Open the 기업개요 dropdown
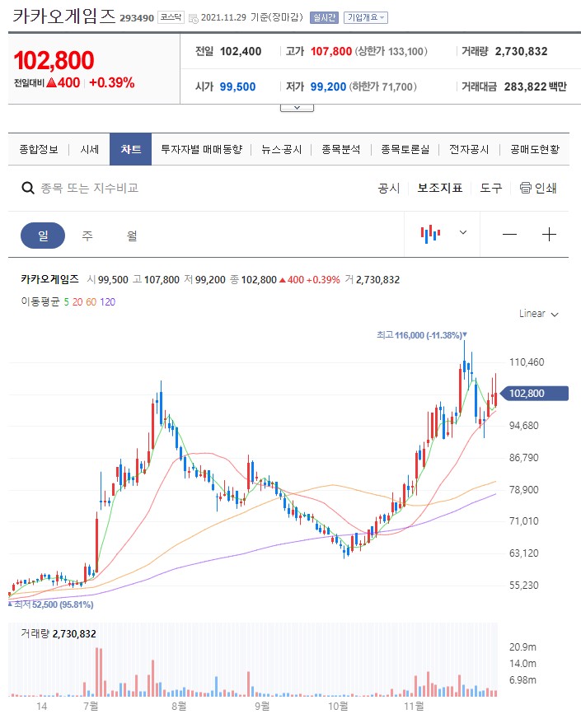Viewport: 581px width, 728px height. (366, 17)
